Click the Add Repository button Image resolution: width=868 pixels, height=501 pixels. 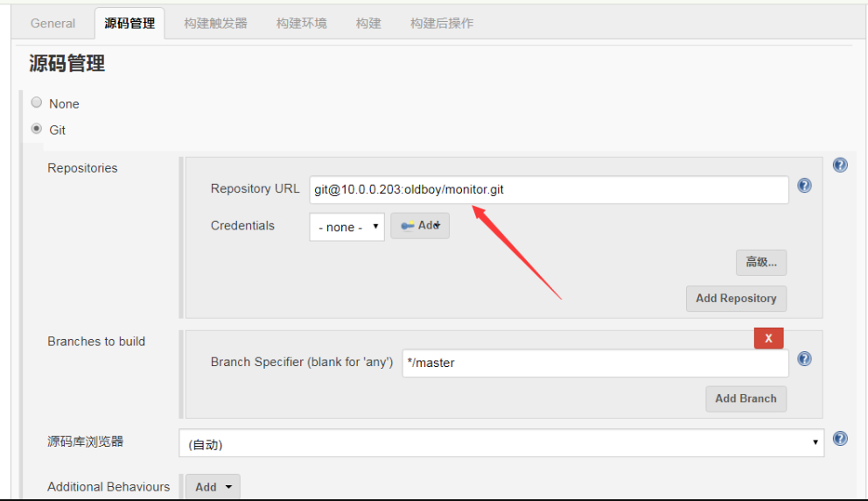736,298
